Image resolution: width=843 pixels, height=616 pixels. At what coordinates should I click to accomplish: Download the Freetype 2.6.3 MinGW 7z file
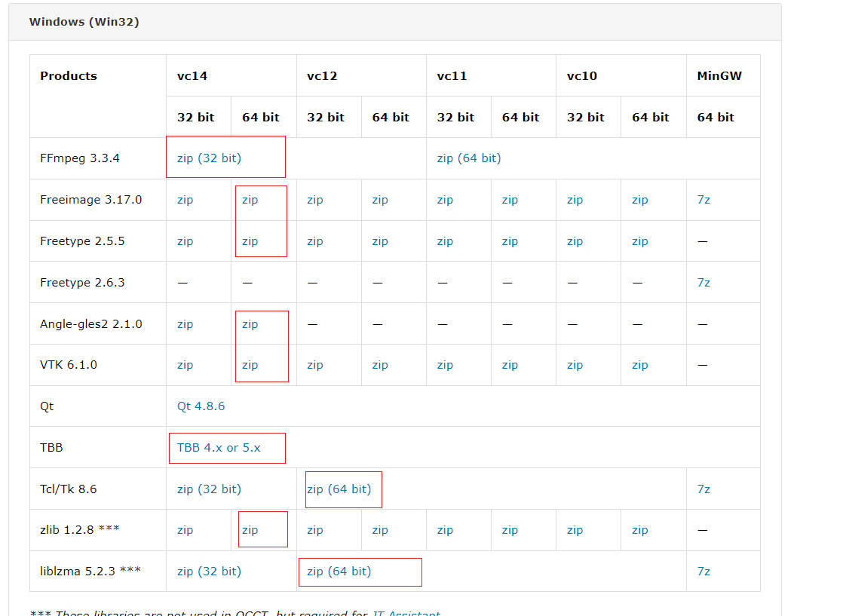pyautogui.click(x=704, y=283)
